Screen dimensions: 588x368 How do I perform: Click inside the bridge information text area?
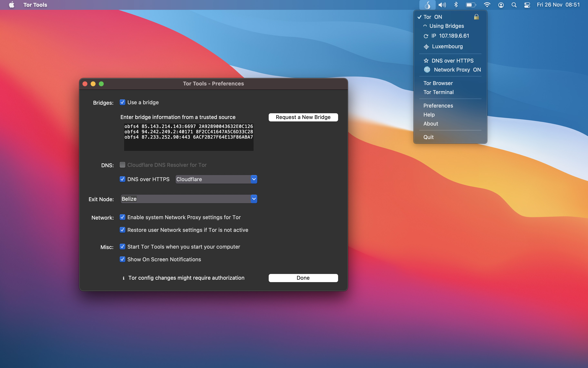point(189,137)
